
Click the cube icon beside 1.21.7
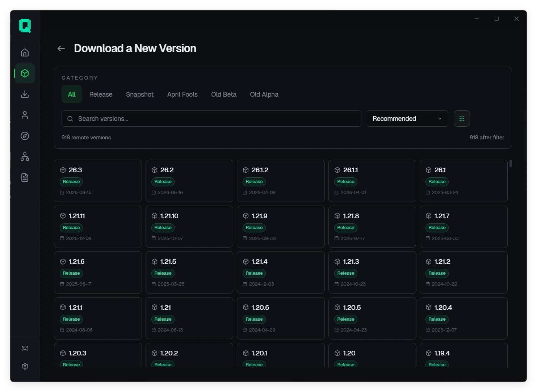(429, 216)
